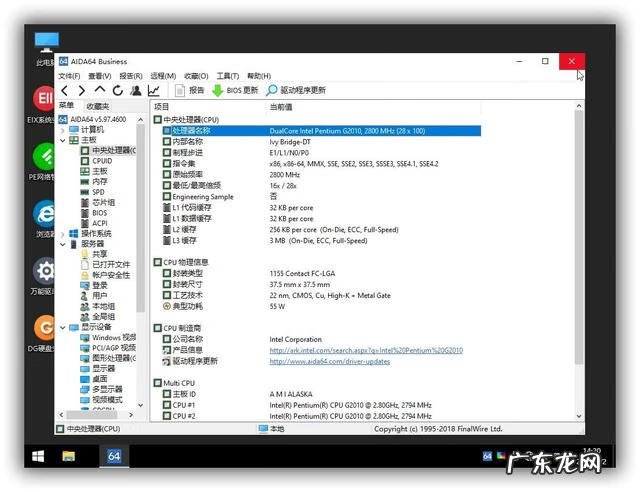640x492 pixels.
Task: Select the SPD item in the tree
Action: (98, 191)
